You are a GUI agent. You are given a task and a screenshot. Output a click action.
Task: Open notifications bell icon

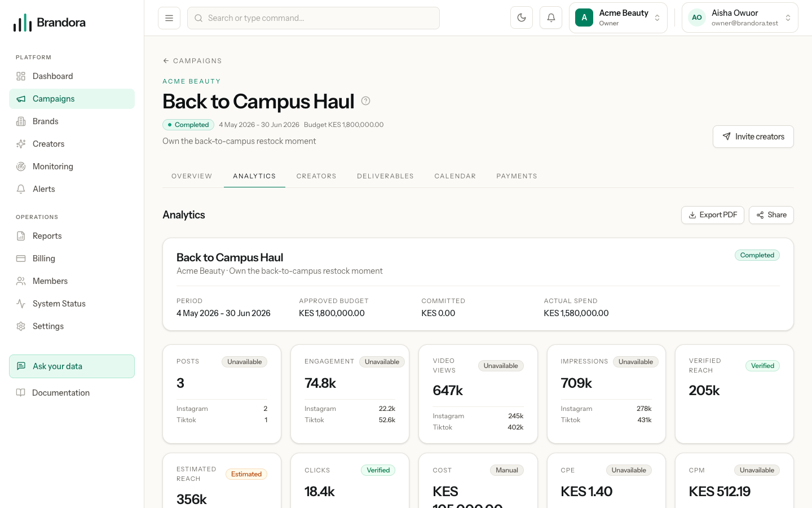(x=551, y=18)
